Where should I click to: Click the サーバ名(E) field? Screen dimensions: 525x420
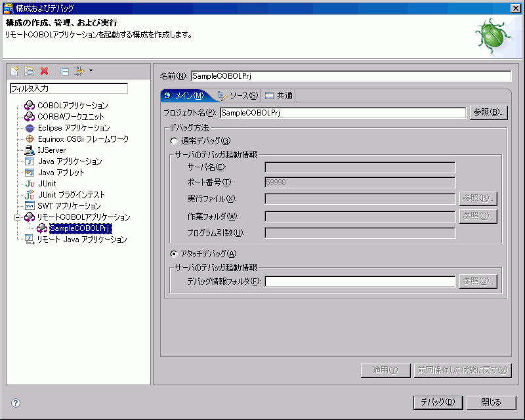tap(360, 167)
